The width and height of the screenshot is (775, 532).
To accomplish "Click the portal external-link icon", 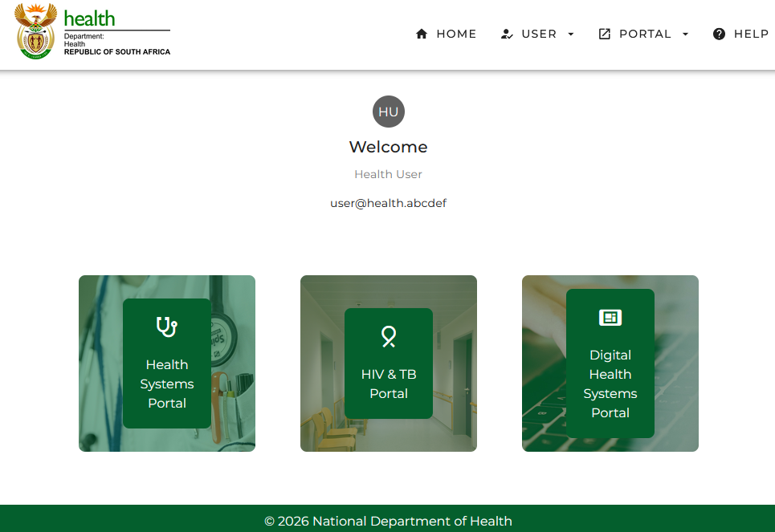I will coord(605,34).
